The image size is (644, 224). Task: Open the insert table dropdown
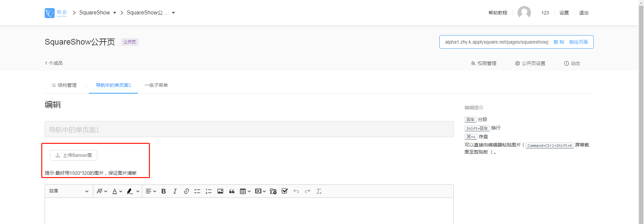click(245, 191)
